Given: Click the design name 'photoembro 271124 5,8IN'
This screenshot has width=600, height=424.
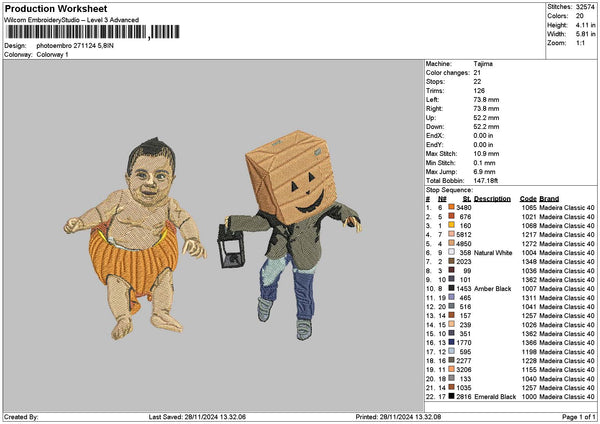Looking at the screenshot, I should coord(75,46).
